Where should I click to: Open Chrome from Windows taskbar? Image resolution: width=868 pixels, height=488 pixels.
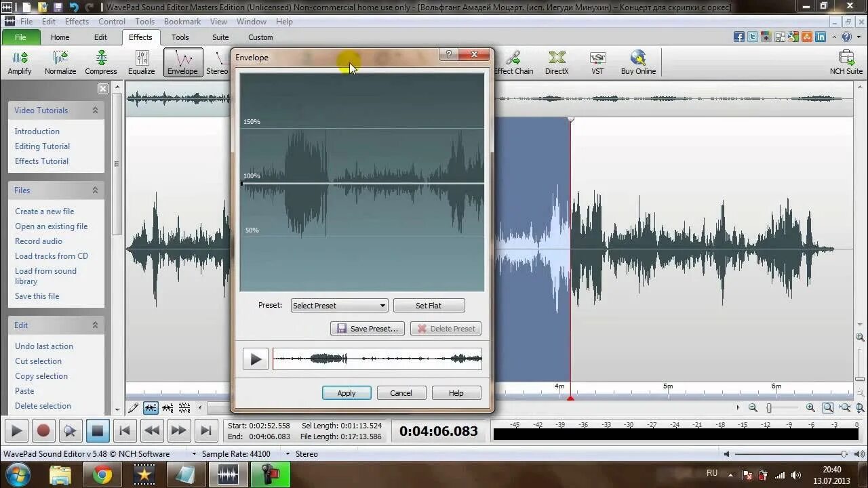(102, 474)
